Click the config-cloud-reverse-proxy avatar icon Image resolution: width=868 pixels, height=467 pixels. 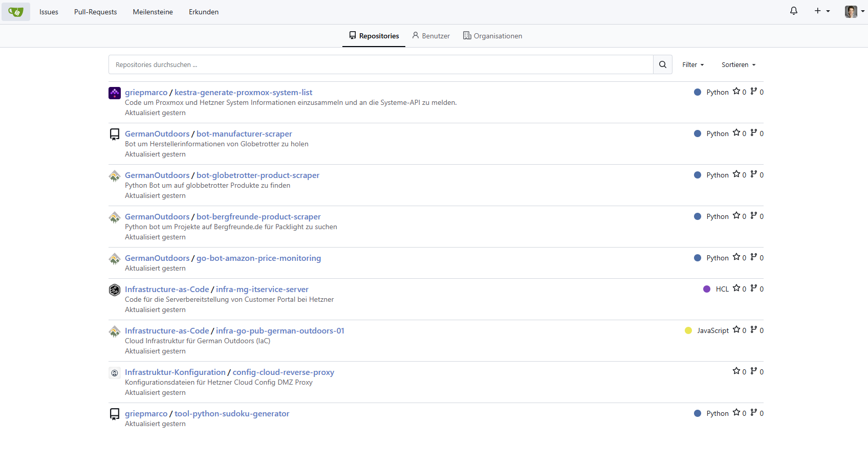[115, 373]
